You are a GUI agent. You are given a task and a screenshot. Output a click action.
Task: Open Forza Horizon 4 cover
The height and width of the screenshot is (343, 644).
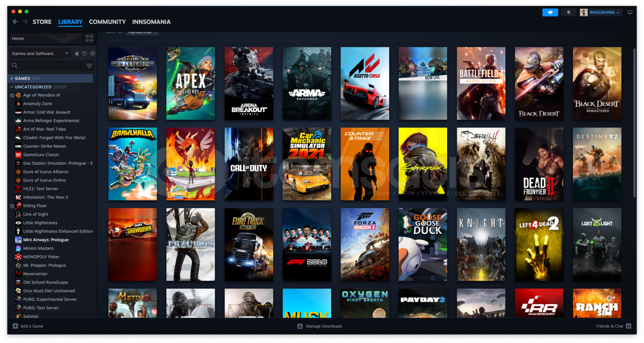point(365,244)
